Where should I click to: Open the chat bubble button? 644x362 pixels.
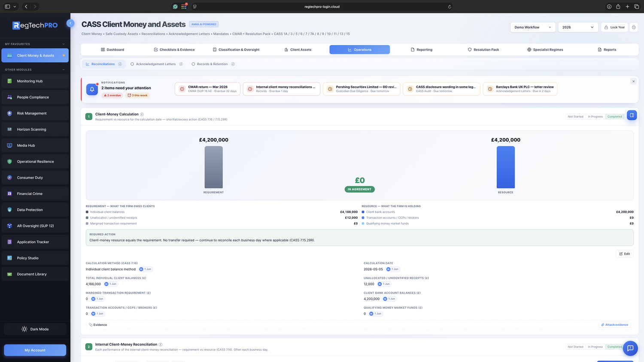[630, 348]
